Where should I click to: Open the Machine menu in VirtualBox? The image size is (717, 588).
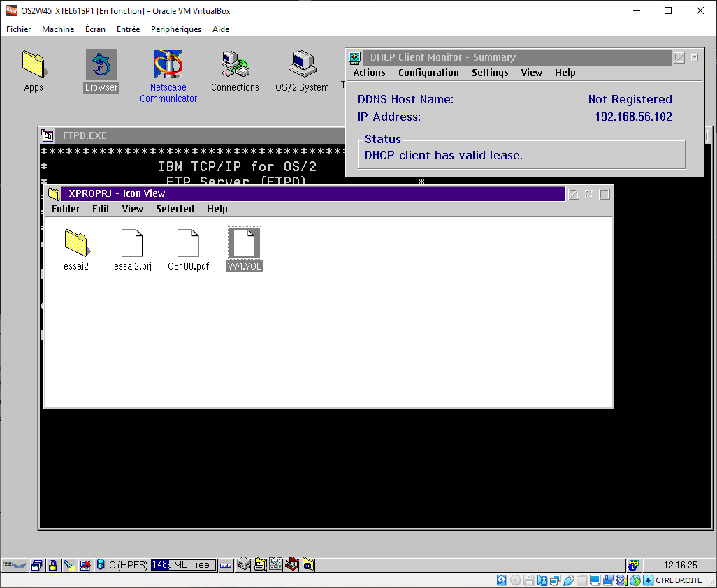[58, 29]
